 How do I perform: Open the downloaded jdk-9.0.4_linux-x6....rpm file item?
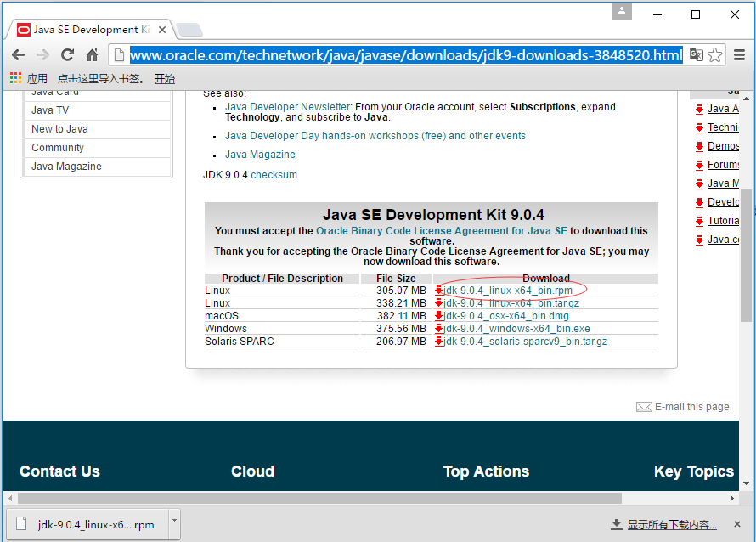87,524
